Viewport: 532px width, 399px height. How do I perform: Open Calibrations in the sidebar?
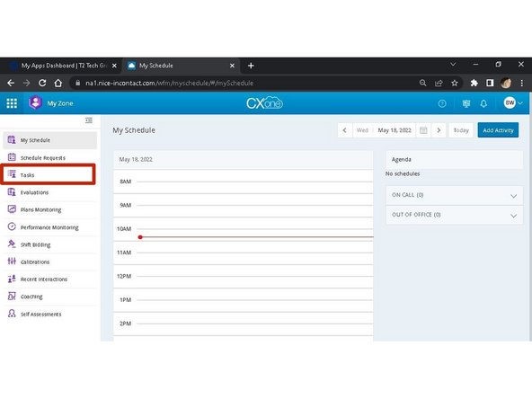(50, 262)
